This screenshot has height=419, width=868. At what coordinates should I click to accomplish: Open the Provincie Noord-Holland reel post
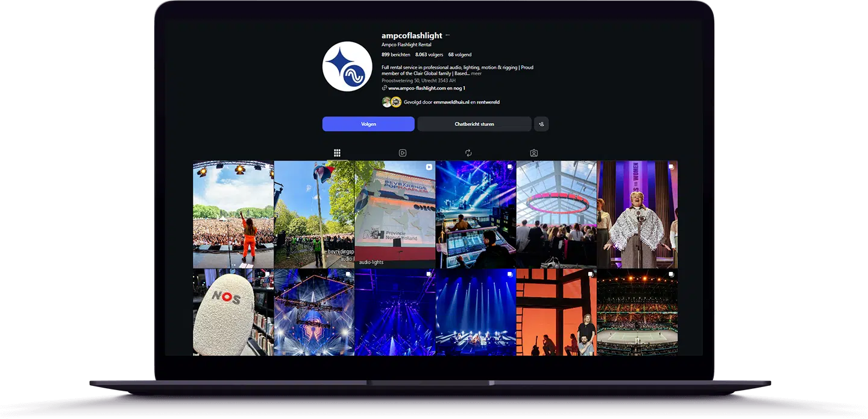(x=395, y=214)
